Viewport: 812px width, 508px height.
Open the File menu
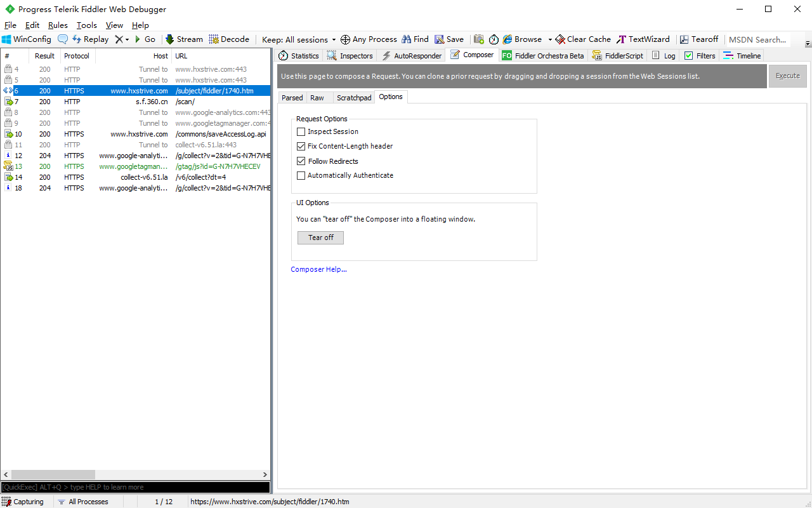coord(10,25)
